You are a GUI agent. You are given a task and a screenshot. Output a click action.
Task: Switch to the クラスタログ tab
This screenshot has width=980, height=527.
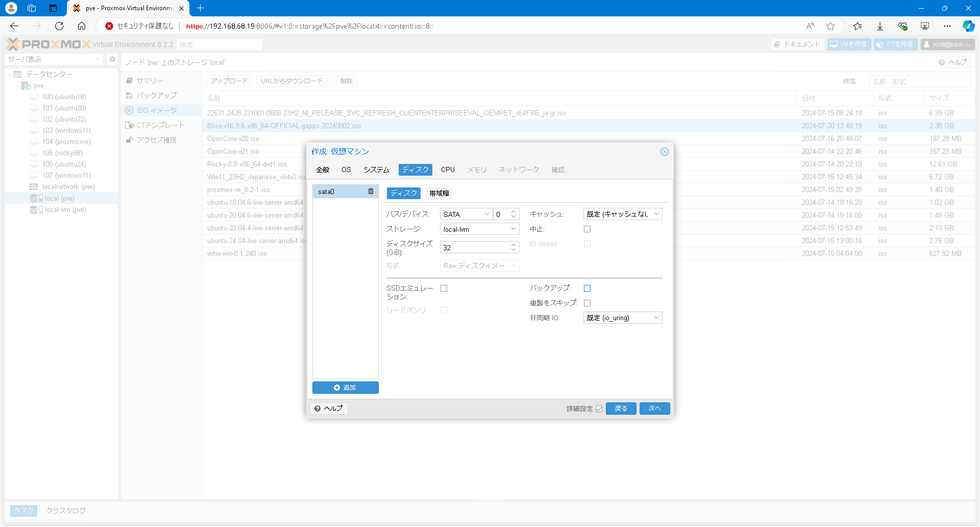(66, 511)
